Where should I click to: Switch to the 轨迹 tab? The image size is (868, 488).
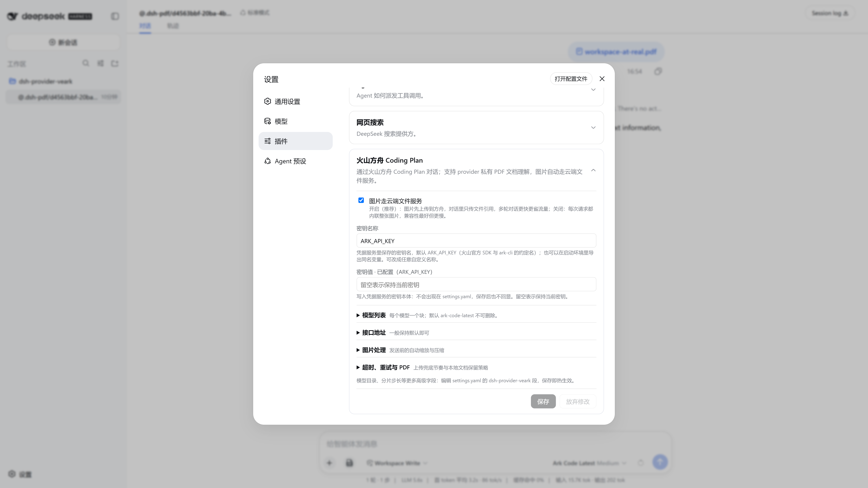tap(173, 26)
